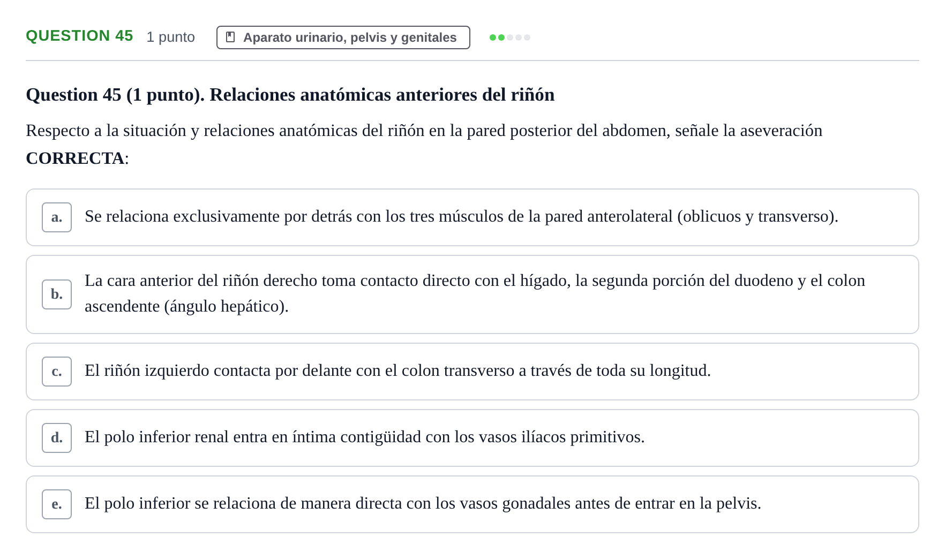Screen dimensions: 945x560
Task: Click the book icon in the topic tag
Action: click(x=230, y=37)
